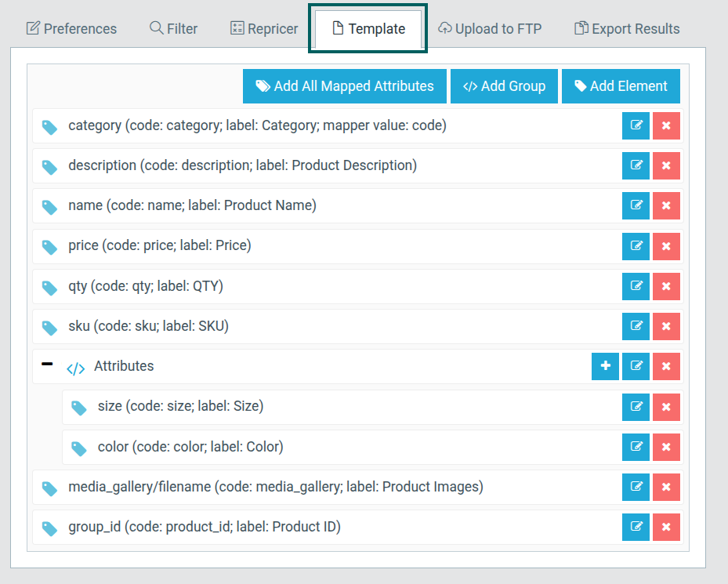728x584 pixels.
Task: Click the qty row text
Action: click(x=145, y=286)
